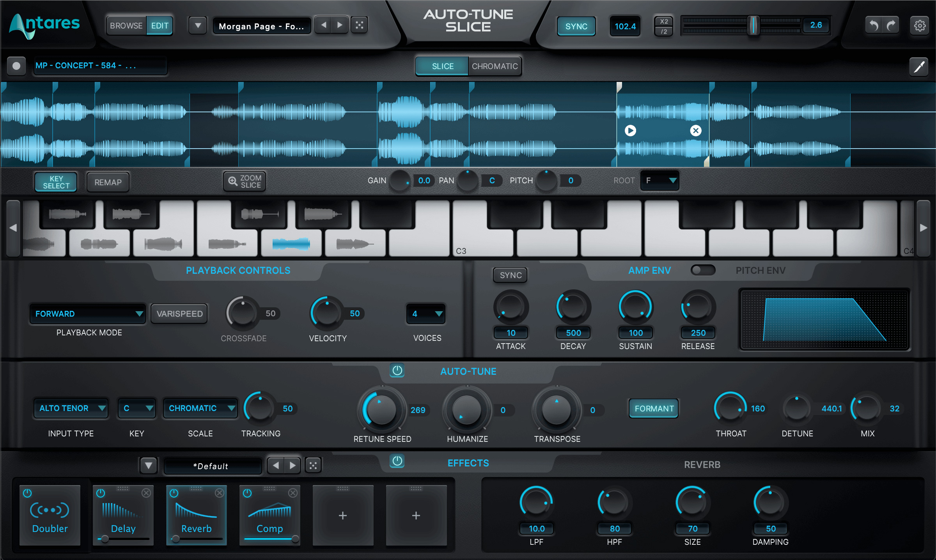Viewport: 936px width, 560px height.
Task: Open the Scale CHROMATIC dropdown
Action: (x=200, y=408)
